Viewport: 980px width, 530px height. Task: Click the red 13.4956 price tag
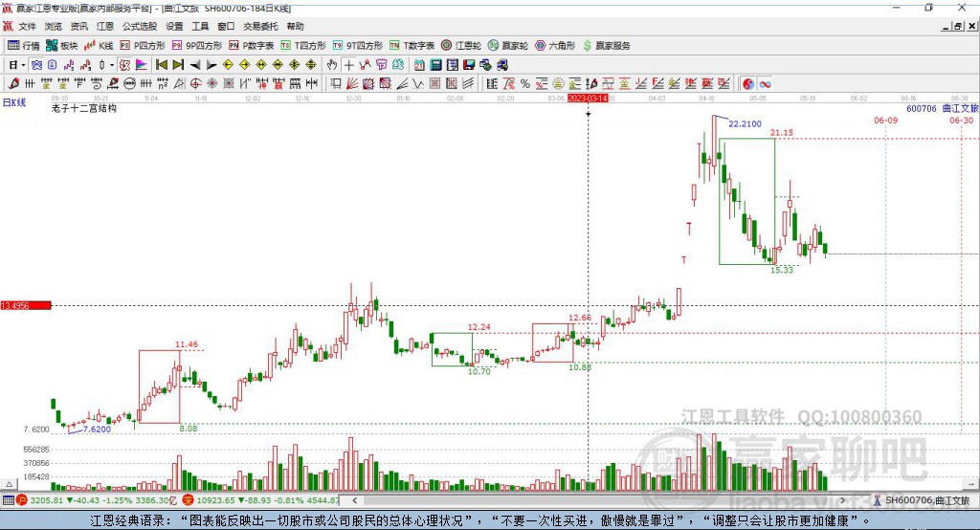pyautogui.click(x=26, y=305)
